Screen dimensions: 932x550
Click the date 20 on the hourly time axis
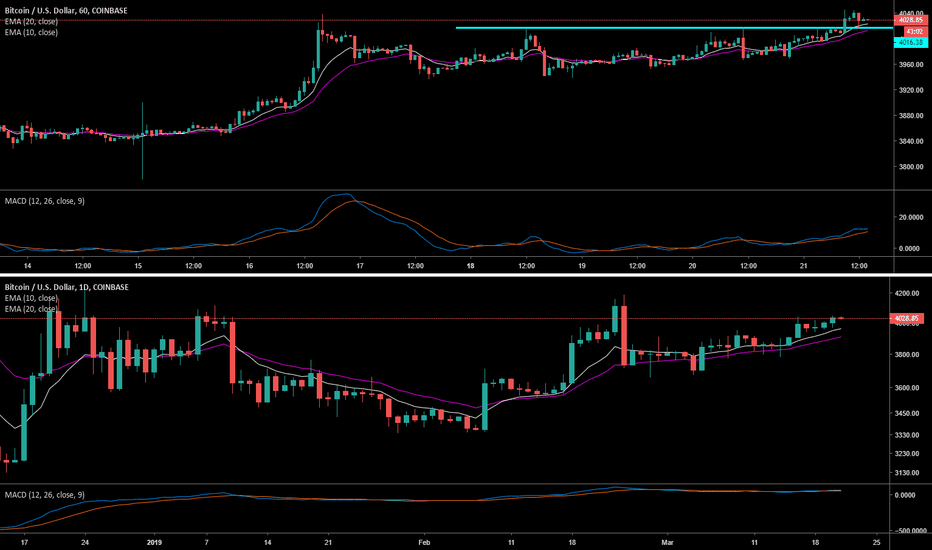(692, 266)
